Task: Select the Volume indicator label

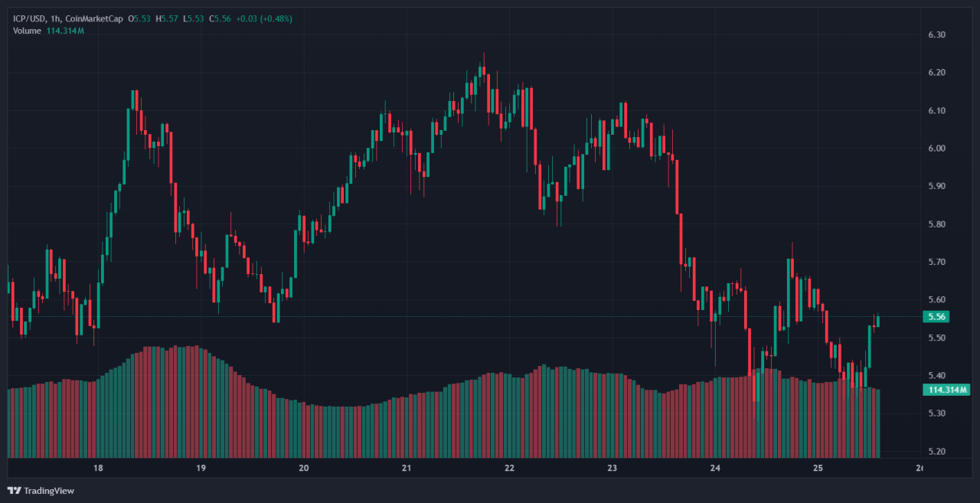Action: (x=28, y=30)
